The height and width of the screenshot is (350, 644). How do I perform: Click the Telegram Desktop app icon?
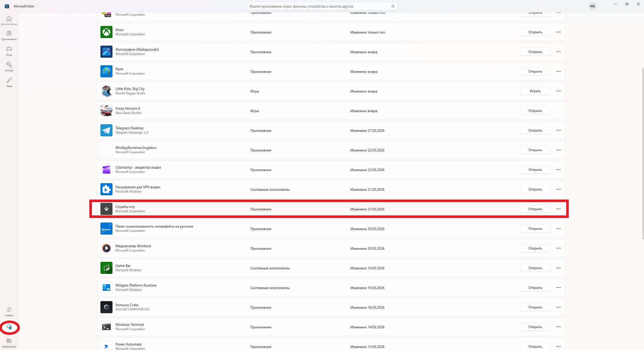pyautogui.click(x=106, y=130)
